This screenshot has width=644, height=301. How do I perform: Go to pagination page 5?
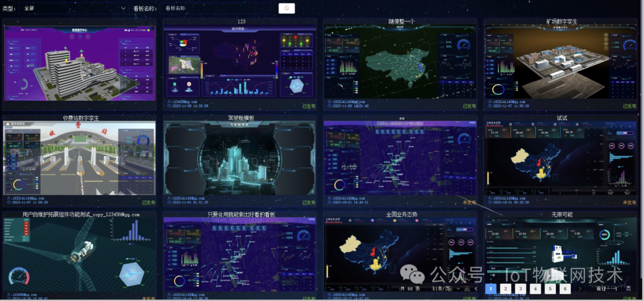[550, 288]
